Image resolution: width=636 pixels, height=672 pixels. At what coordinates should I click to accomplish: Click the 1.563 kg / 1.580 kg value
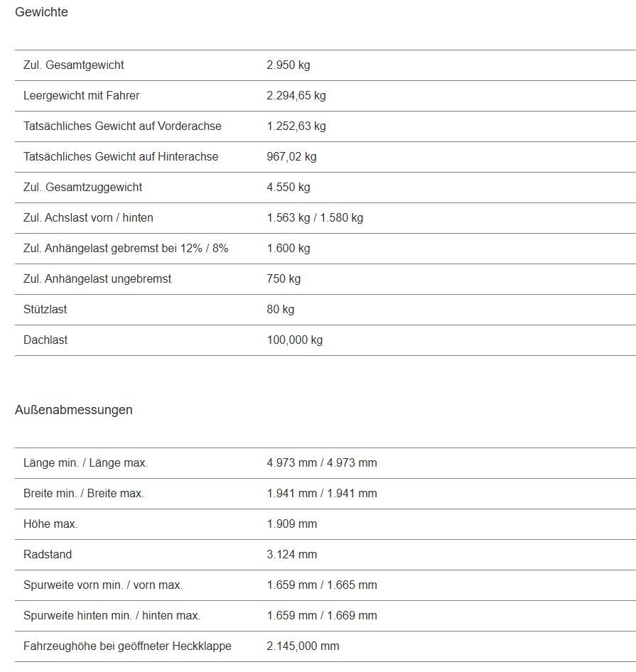click(315, 218)
